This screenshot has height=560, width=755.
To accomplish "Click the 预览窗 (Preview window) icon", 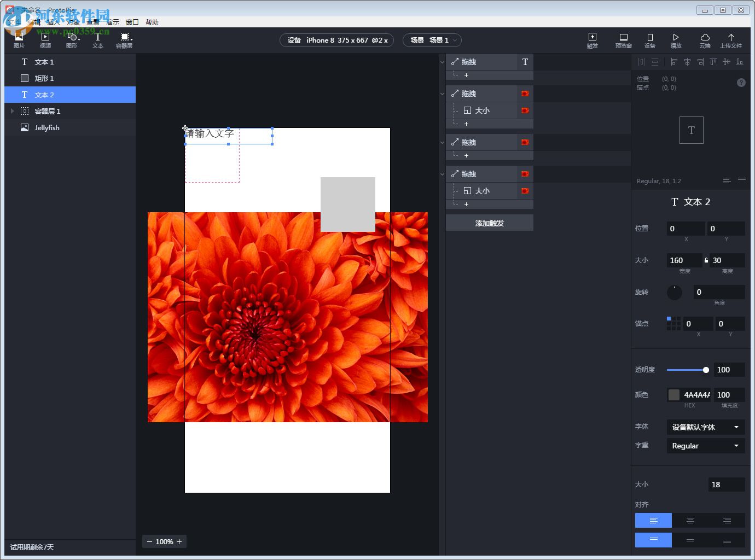I will click(623, 39).
